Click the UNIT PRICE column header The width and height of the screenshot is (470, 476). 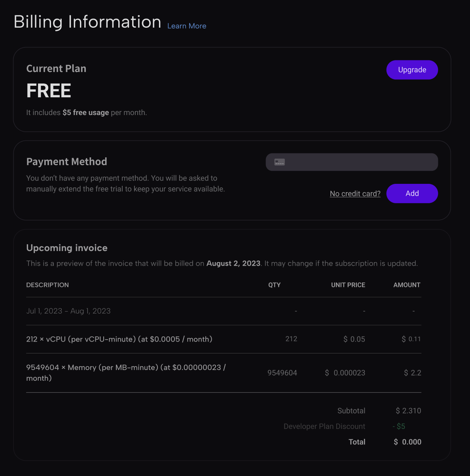point(348,285)
